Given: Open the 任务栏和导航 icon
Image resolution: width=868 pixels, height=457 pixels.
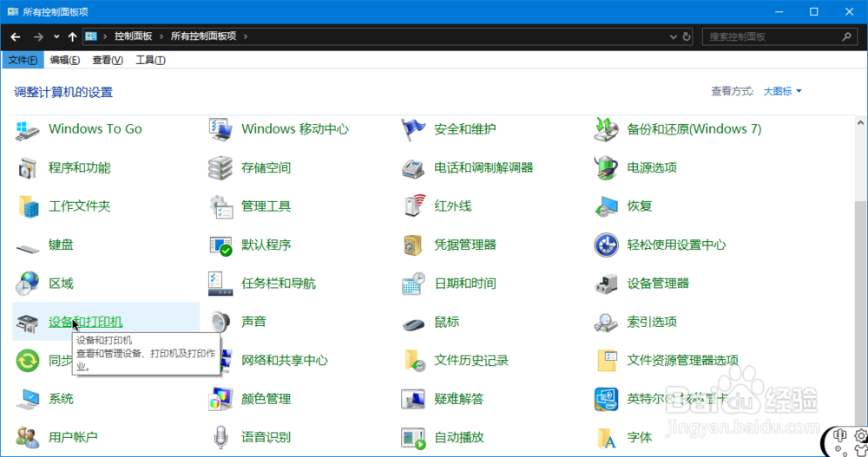Looking at the screenshot, I should tap(220, 284).
